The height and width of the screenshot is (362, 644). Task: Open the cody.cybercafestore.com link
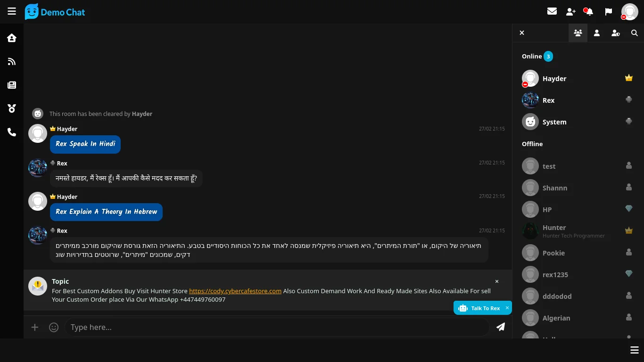pyautogui.click(x=235, y=291)
